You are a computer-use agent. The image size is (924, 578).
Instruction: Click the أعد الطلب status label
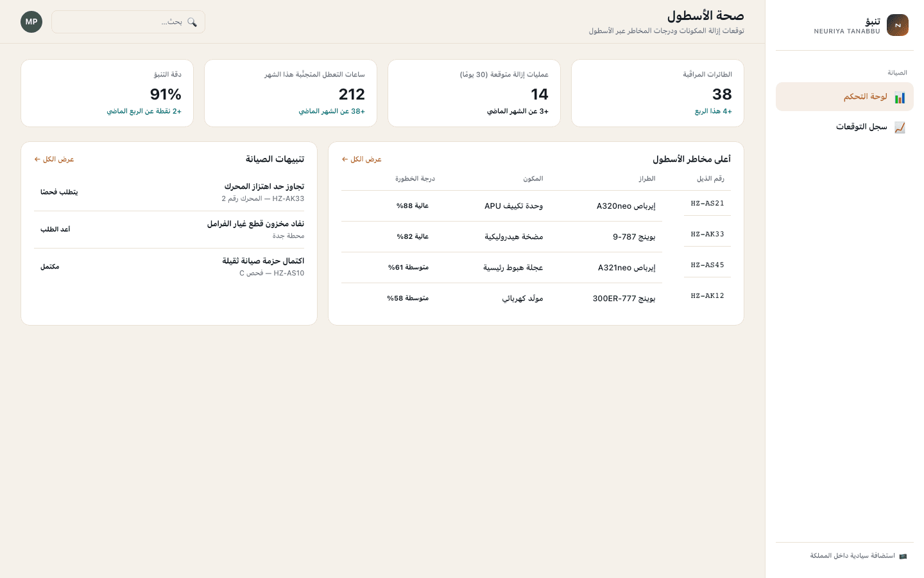pos(55,229)
